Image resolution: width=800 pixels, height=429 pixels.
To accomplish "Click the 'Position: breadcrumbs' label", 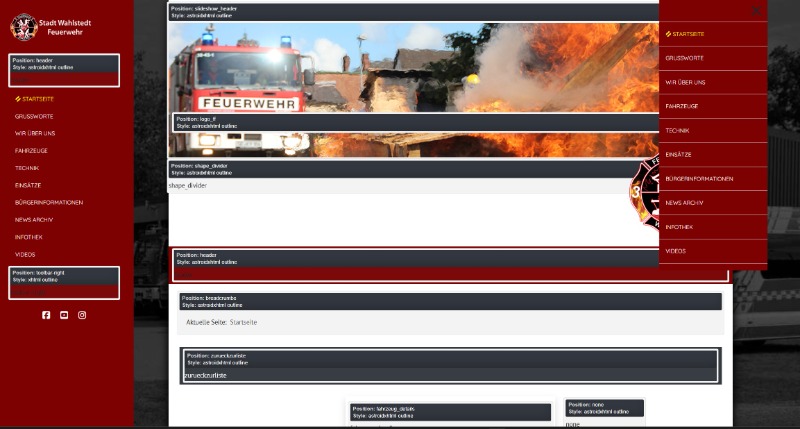I will 209,298.
